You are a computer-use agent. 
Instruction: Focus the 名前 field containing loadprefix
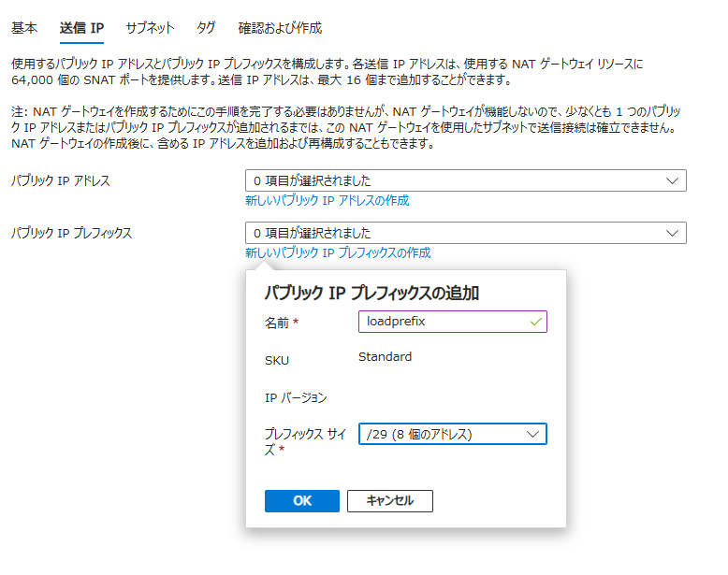(x=453, y=322)
